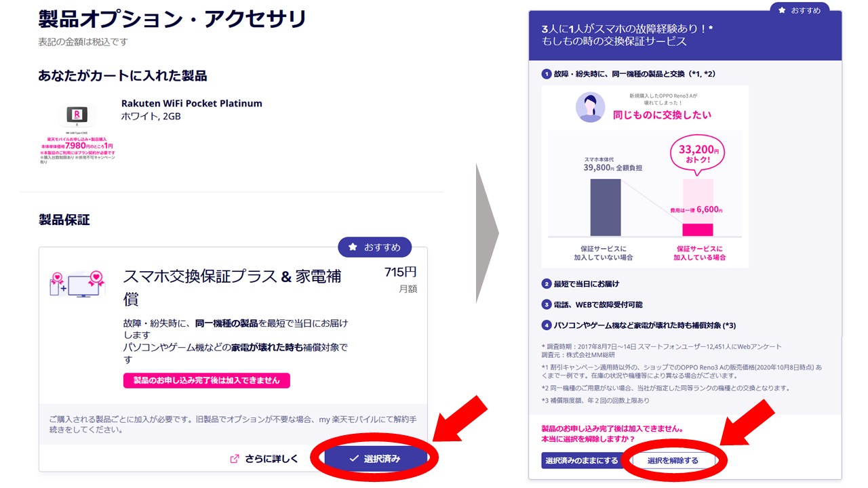Viewport: 868px width, 488px height.
Task: Click the numbered circle 4 icon
Action: (547, 325)
